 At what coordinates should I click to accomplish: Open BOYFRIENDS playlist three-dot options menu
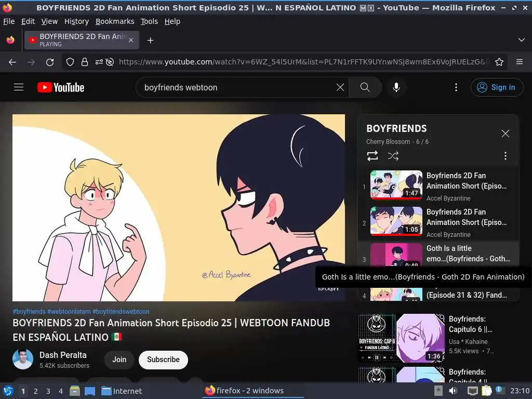505,156
